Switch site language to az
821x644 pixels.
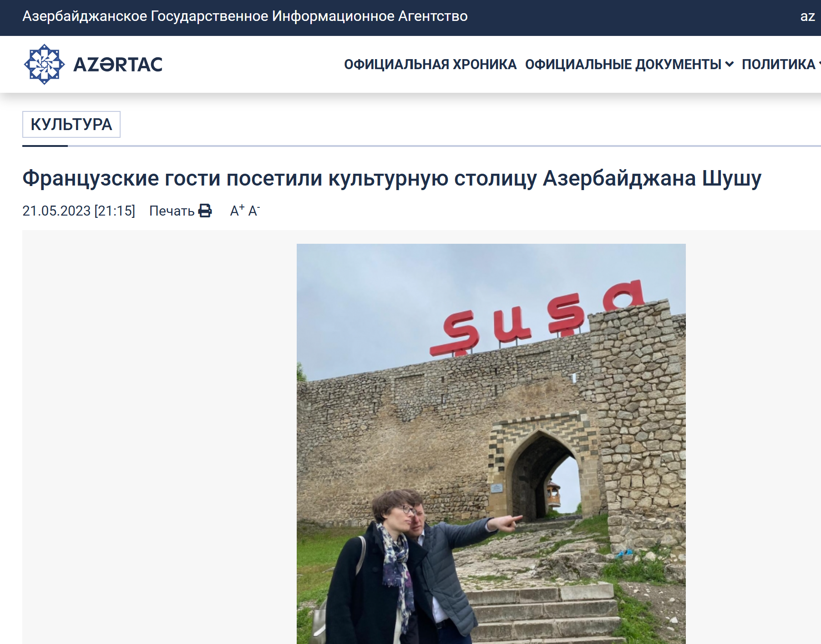[807, 16]
